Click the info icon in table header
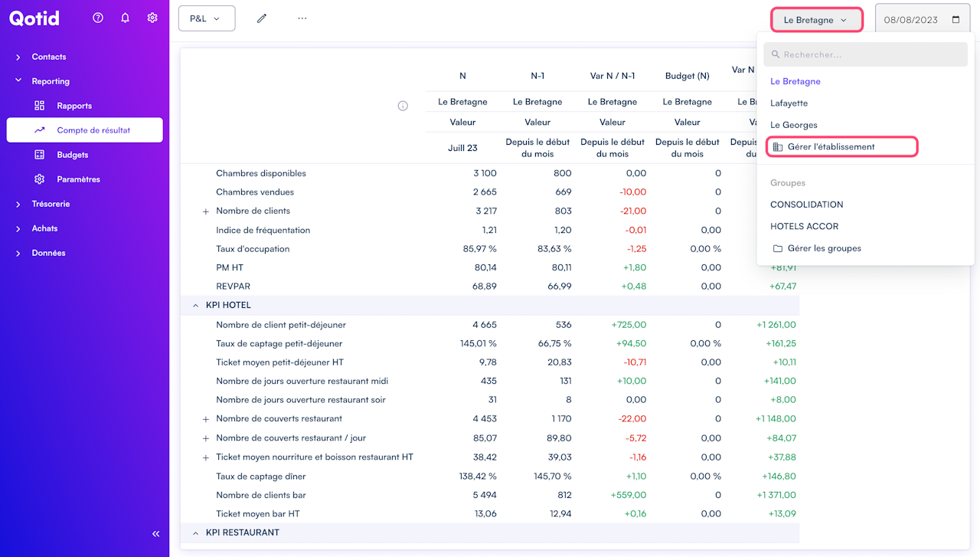Viewport: 980px width, 557px height. pyautogui.click(x=403, y=106)
